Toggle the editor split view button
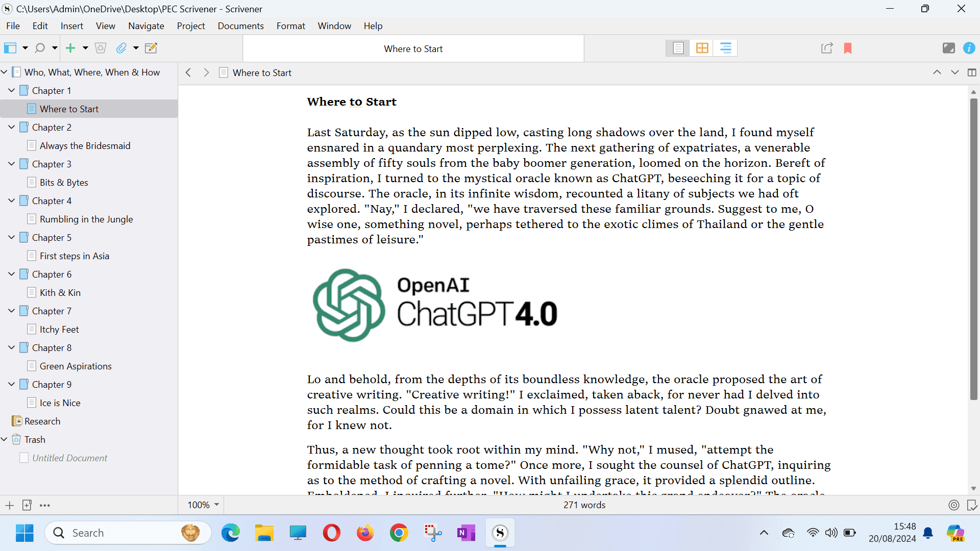The height and width of the screenshot is (551, 980). (972, 72)
